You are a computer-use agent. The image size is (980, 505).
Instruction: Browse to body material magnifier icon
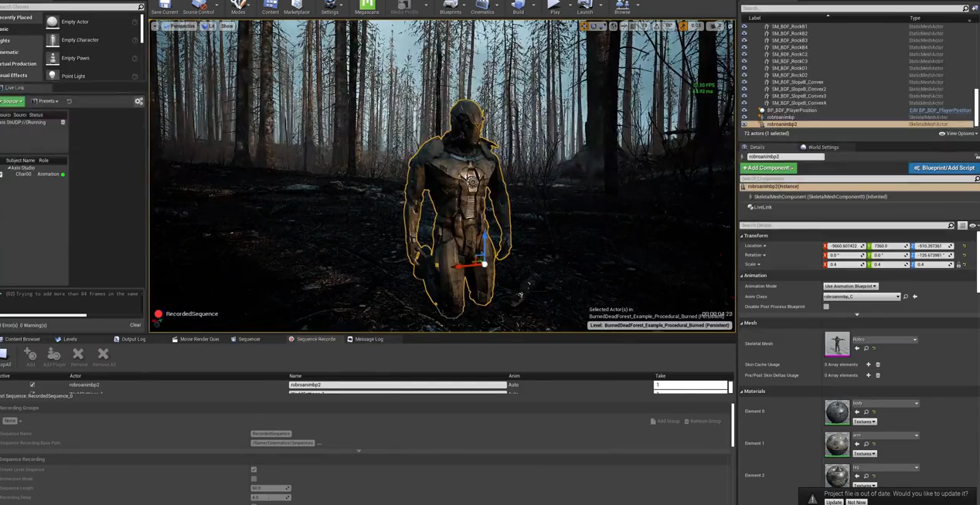866,412
